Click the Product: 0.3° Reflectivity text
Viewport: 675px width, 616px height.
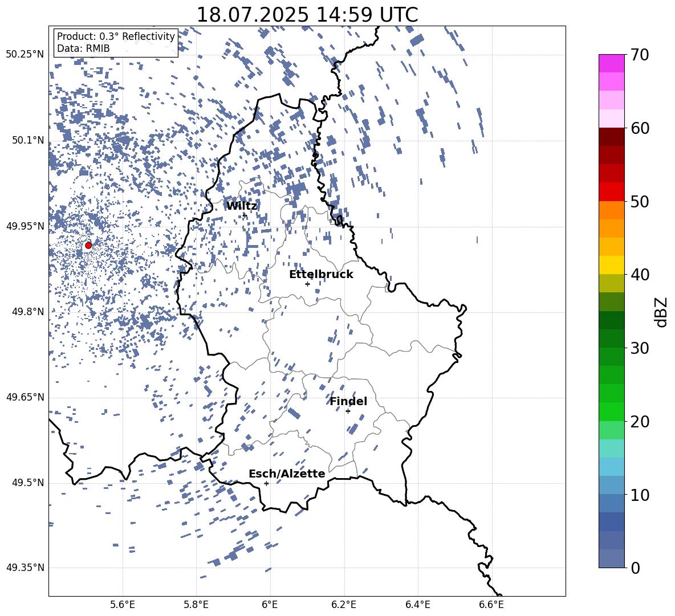pos(116,36)
